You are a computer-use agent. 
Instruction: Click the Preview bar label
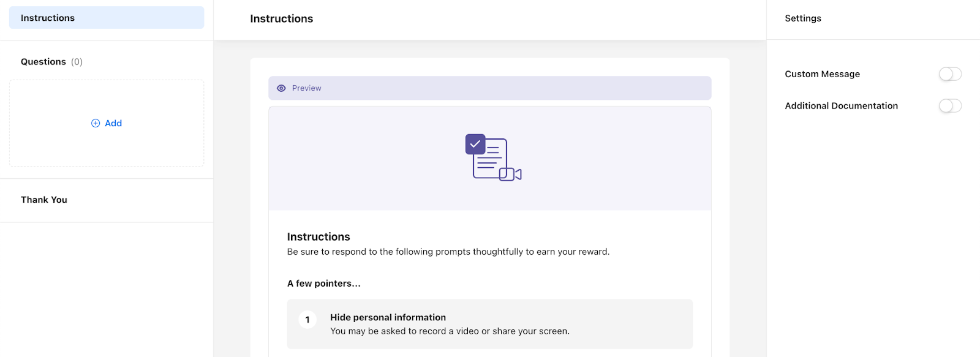point(307,88)
